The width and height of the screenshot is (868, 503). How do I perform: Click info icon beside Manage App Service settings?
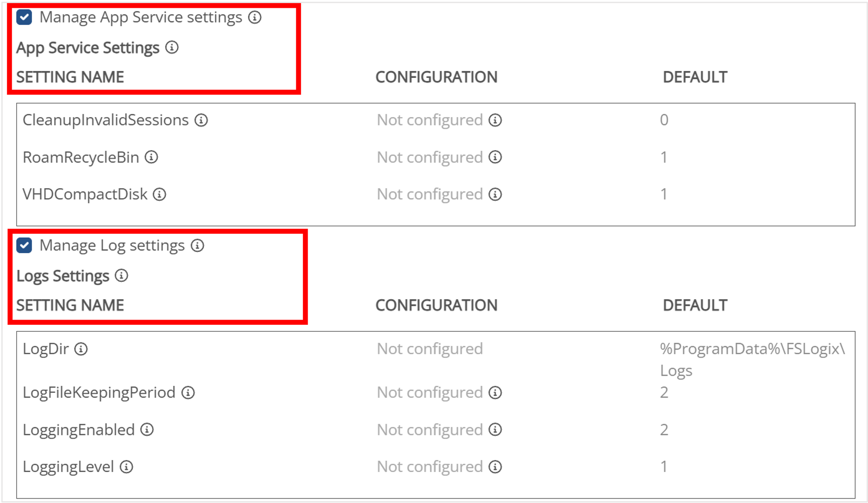point(255,17)
